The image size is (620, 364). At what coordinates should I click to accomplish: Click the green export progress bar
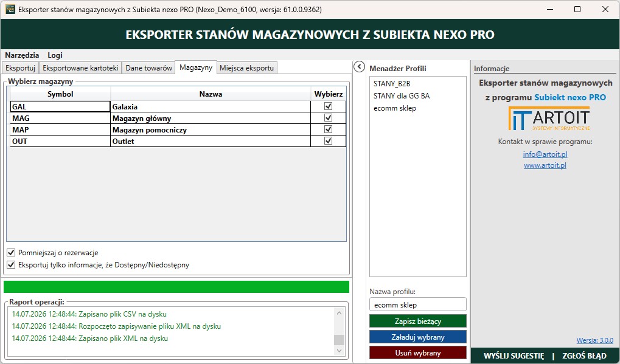(x=176, y=287)
